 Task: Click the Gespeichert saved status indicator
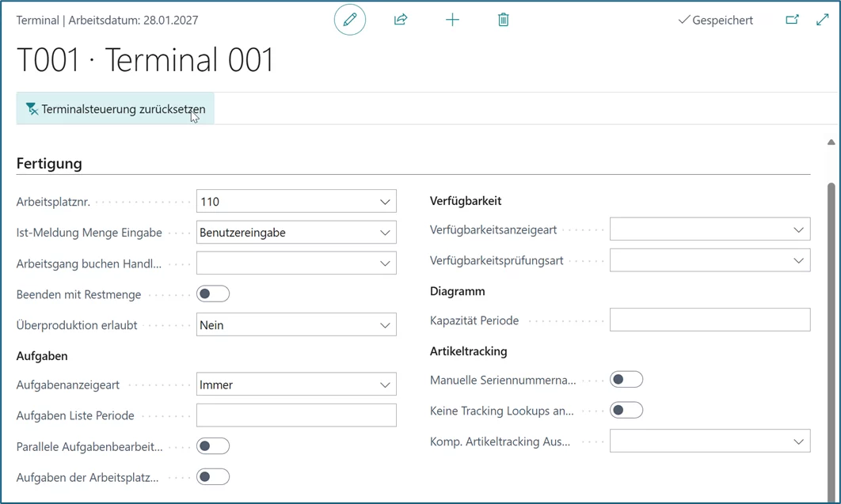(x=716, y=21)
